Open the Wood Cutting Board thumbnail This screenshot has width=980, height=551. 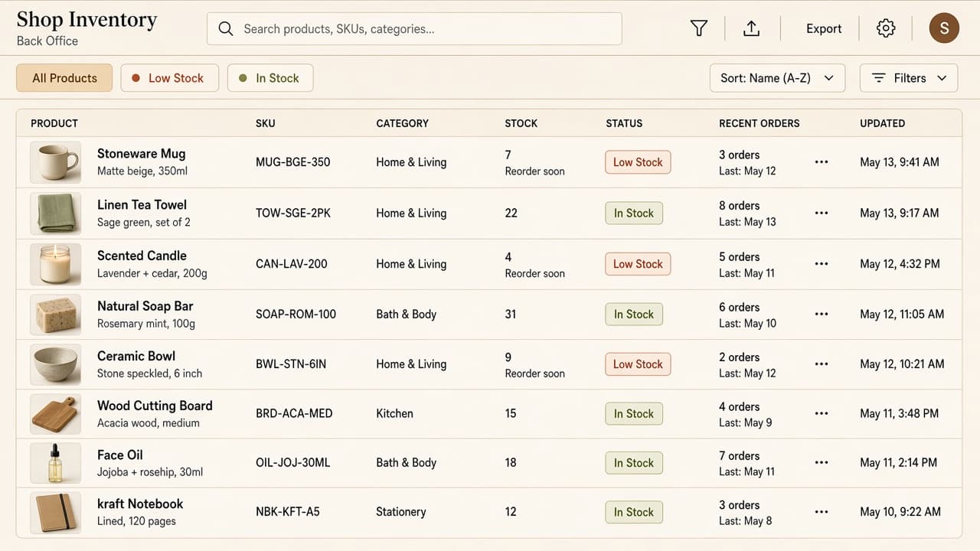click(55, 413)
